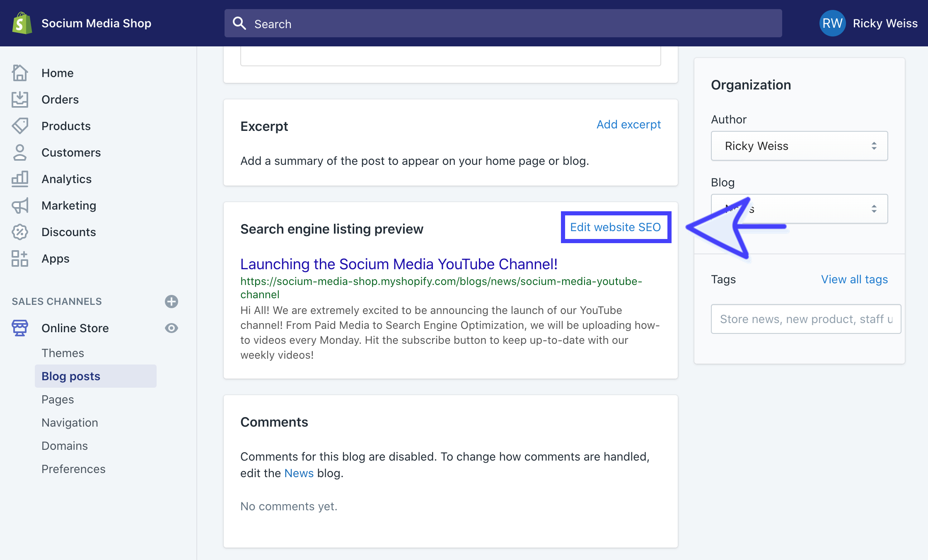Click the Home house icon

(19, 73)
